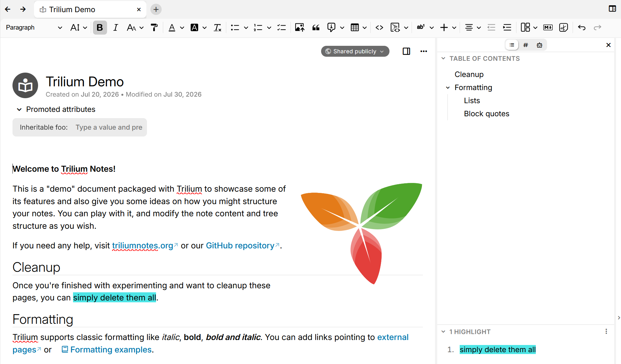Click the decrease indent icon

[491, 27]
